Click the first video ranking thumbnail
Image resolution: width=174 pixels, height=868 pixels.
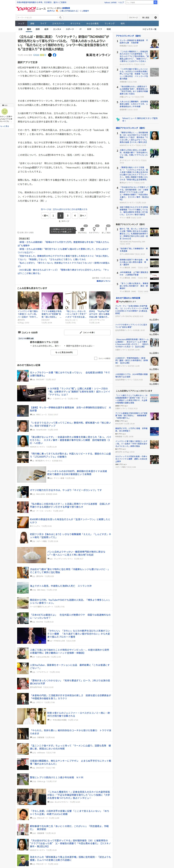point(154,232)
